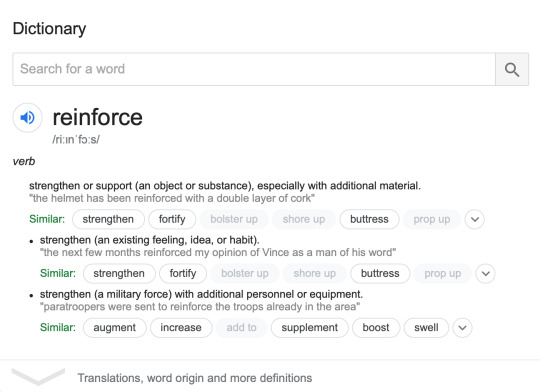
Task: Select 'prop up' in the second similar row
Action: coord(443,274)
